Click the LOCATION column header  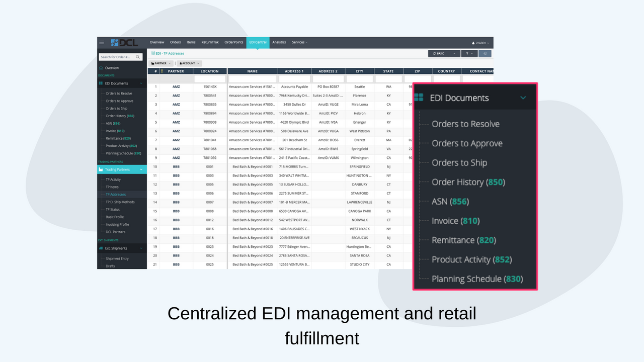210,71
